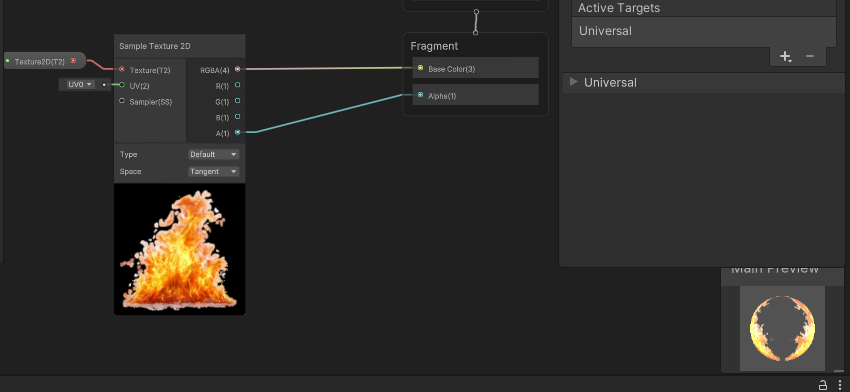The image size is (850, 392).
Task: Click the Main Preview sphere thumbnail
Action: [782, 329]
